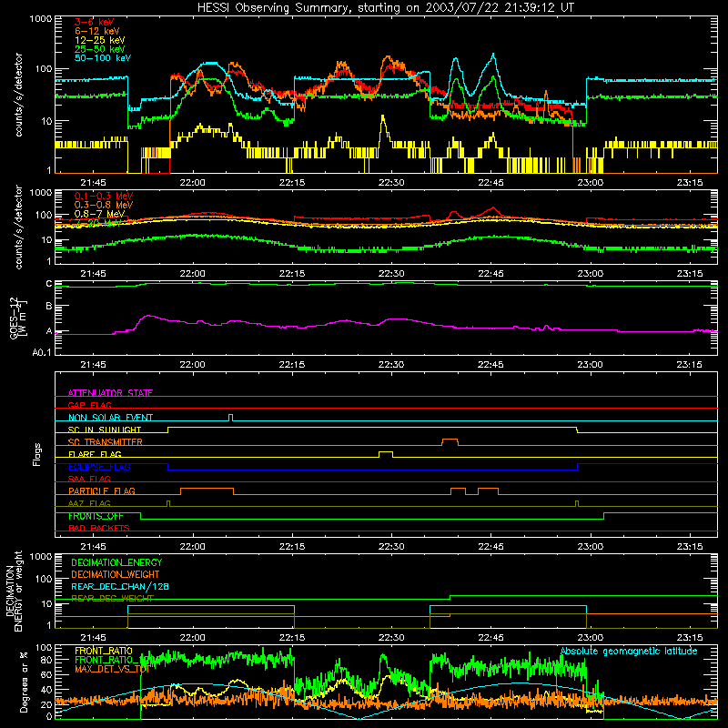
Task: Click the NON_SOLAR_EVENT flag label
Action: click(110, 418)
